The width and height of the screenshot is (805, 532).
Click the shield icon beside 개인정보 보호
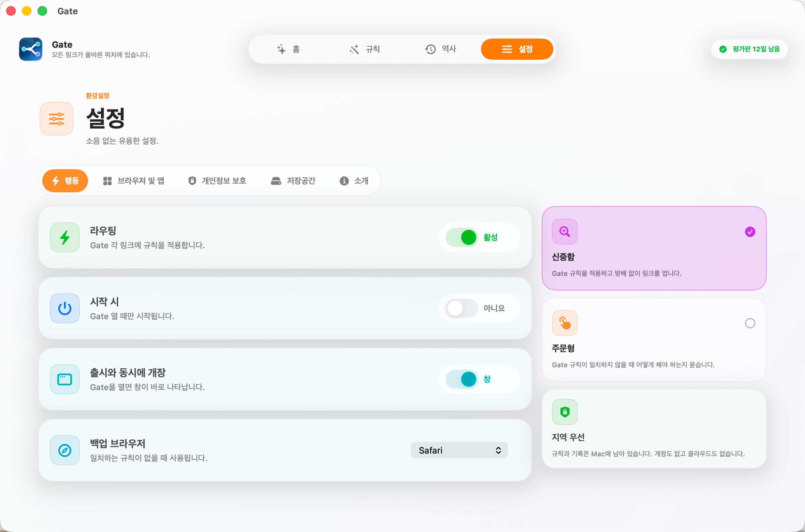pyautogui.click(x=192, y=181)
